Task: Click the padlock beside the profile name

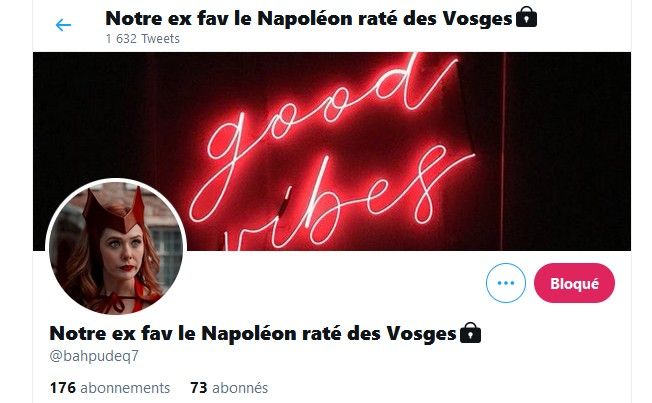Action: 470,333
